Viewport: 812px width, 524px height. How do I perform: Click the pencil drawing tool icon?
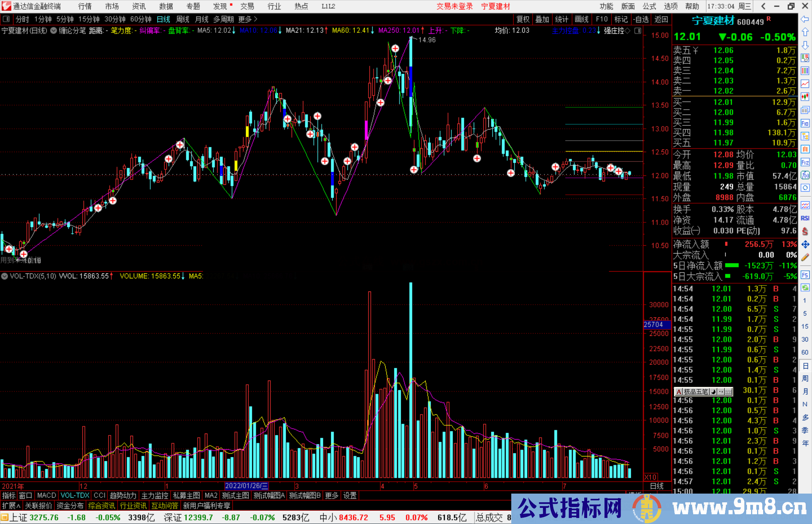pyautogui.click(x=805, y=258)
